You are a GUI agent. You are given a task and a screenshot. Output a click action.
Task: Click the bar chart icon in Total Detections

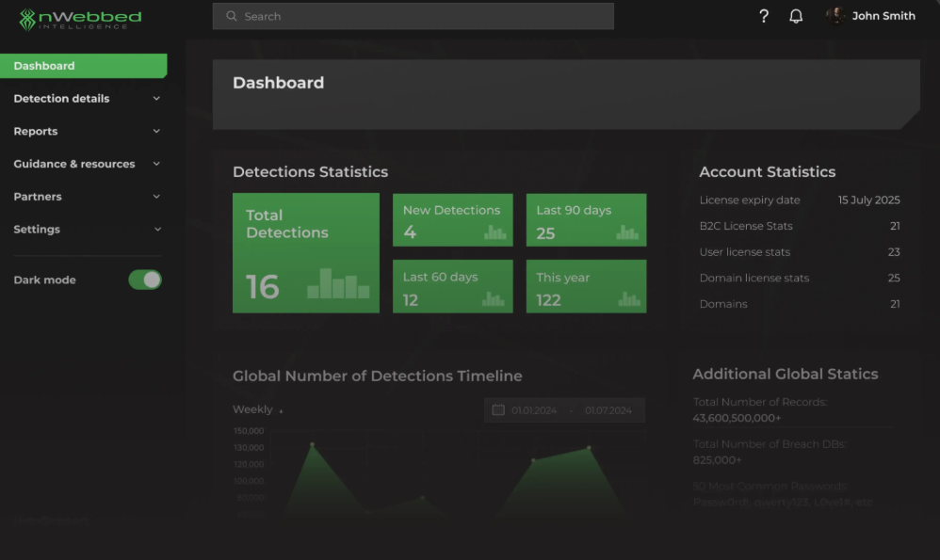[338, 283]
